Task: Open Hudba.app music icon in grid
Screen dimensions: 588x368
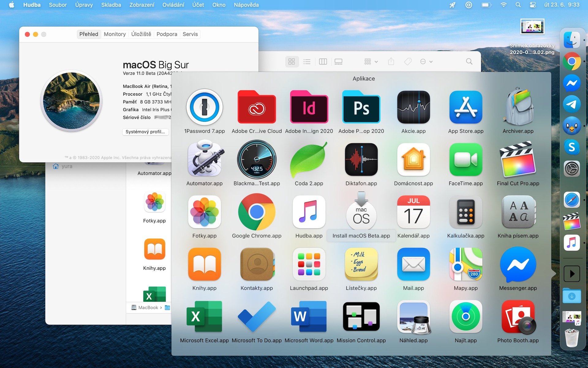Action: [x=309, y=212]
